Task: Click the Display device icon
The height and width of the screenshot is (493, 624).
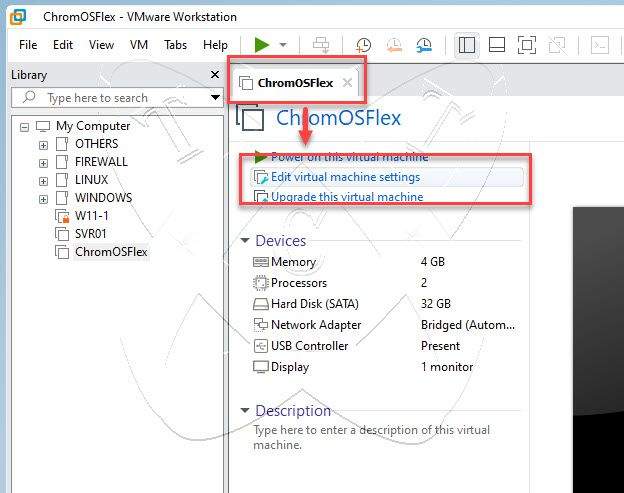Action: pos(261,367)
